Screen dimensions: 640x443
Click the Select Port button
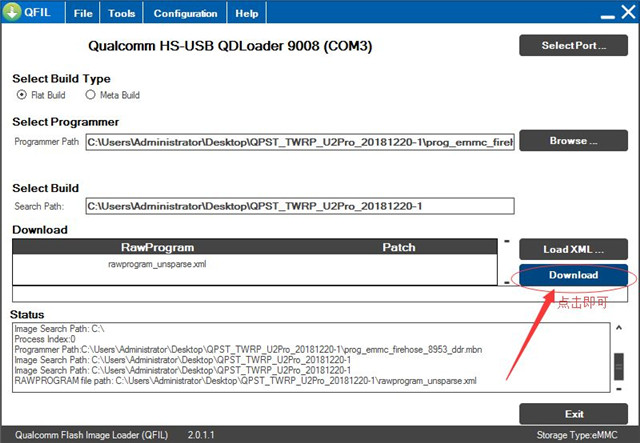point(573,46)
